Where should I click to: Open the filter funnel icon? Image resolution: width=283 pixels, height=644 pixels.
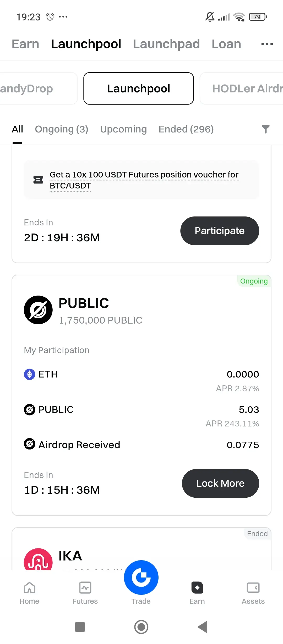pos(265,129)
